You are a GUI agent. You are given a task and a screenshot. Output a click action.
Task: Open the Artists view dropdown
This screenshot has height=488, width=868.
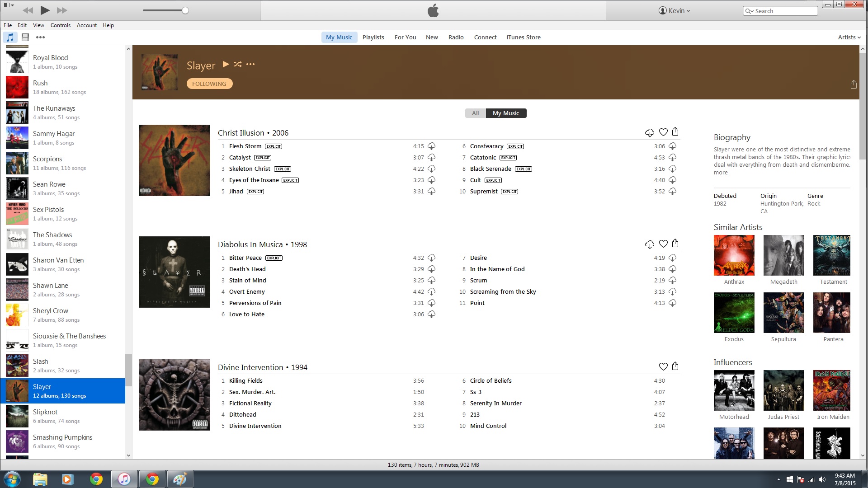849,38
